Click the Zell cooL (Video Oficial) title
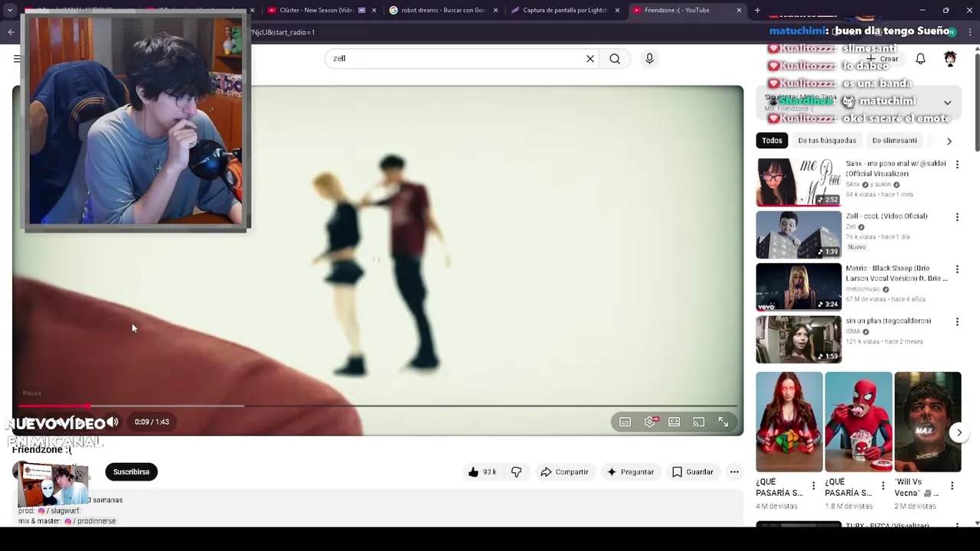Image resolution: width=980 pixels, height=551 pixels. pyautogui.click(x=887, y=217)
